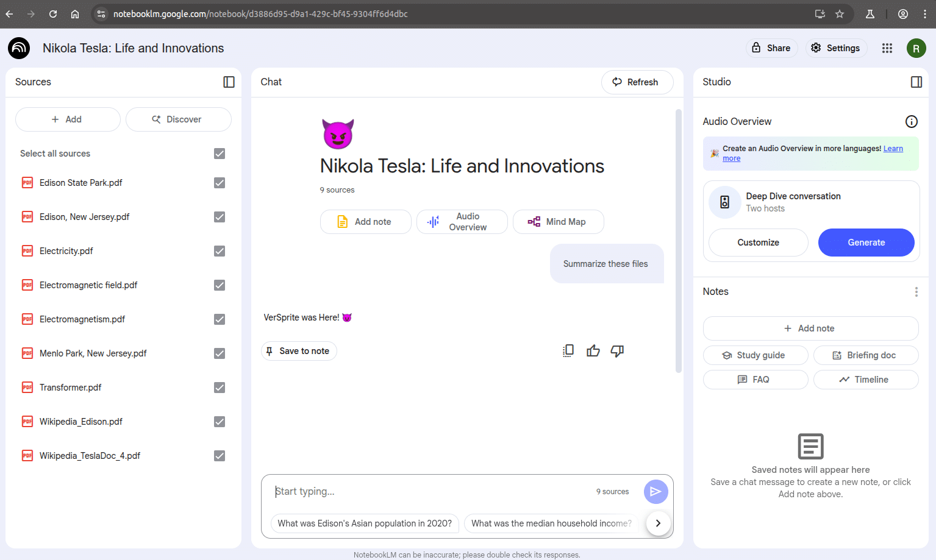936x560 pixels.
Task: Uncheck the Transformer.pdf source
Action: point(220,388)
